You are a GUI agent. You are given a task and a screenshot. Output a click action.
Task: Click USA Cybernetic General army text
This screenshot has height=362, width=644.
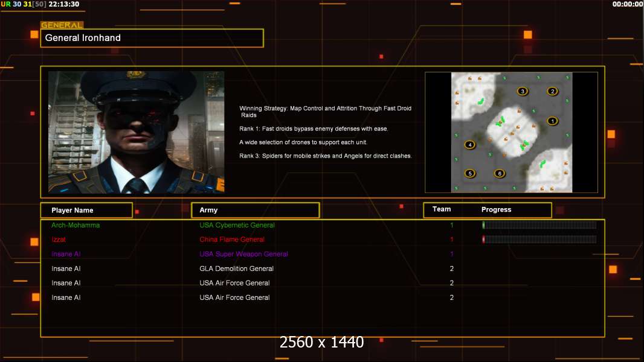237,225
